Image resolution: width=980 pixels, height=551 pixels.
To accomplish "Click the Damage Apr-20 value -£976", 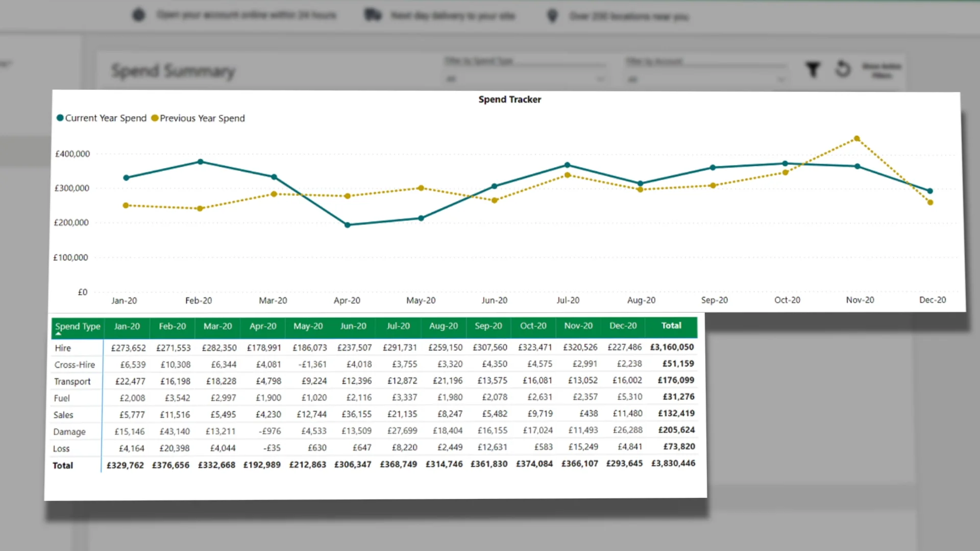I will (269, 432).
